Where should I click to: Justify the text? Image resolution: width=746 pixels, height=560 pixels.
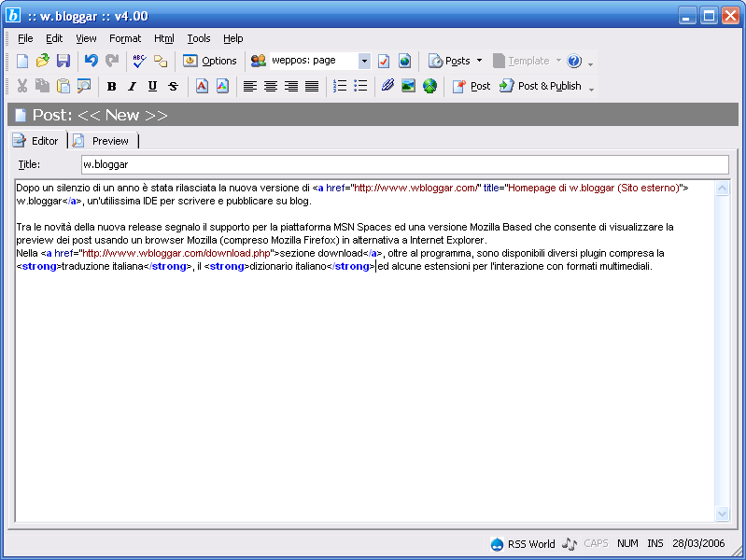pos(312,86)
